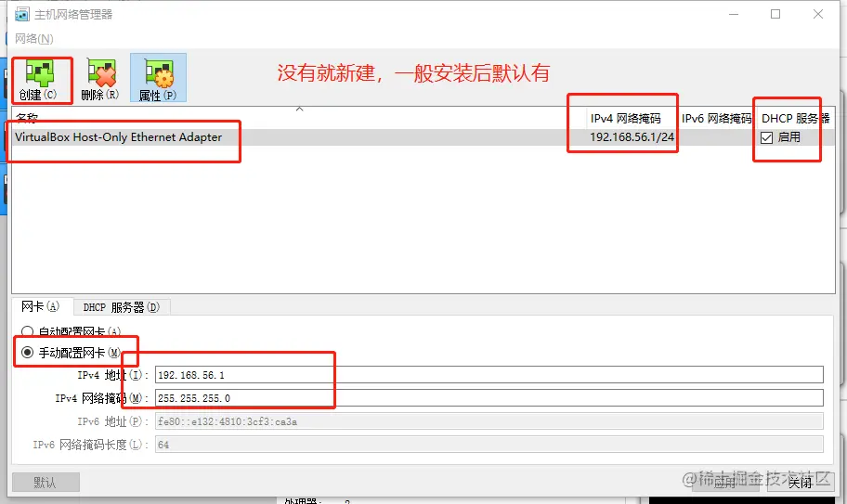Viewport: 847px width, 504px height.
Task: Click the IPv6 网络掩码 column header
Action: pyautogui.click(x=717, y=118)
